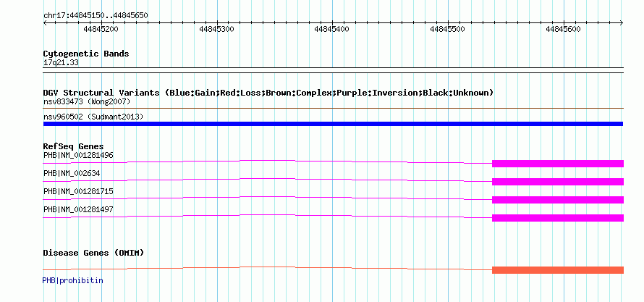Click ruler tick label 44845500
Image resolution: width=644 pixels, height=302 pixels.
(x=448, y=29)
